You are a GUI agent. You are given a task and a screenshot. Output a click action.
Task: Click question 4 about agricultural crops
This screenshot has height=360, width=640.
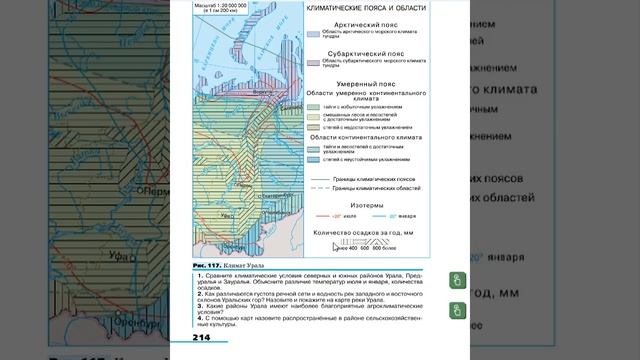click(310, 321)
